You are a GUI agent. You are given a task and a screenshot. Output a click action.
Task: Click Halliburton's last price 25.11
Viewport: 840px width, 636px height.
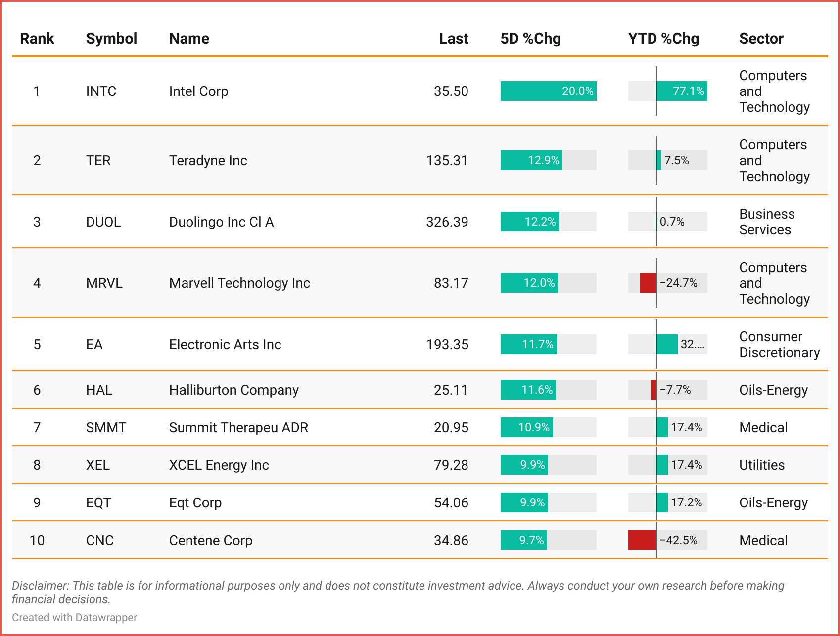tap(451, 390)
